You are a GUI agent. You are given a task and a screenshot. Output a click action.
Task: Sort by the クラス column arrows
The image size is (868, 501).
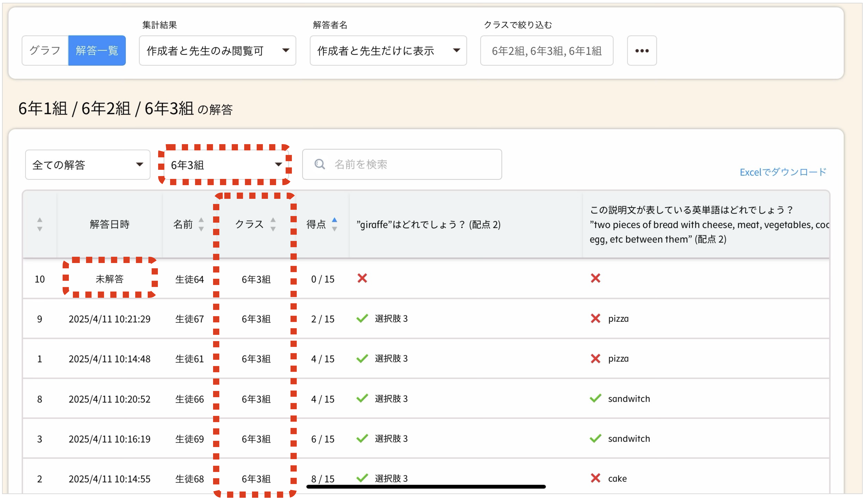(x=273, y=224)
